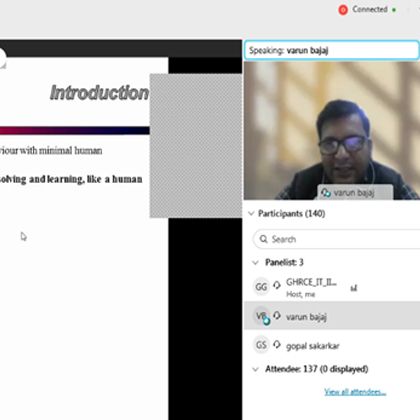The image size is (420, 420).
Task: Click the green Connected status dot
Action: [x=394, y=10]
